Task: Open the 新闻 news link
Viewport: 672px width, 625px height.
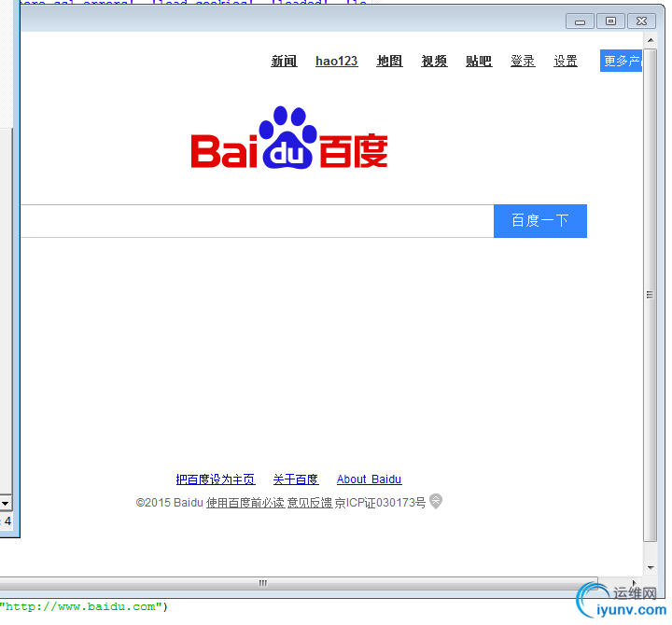Action: 284,62
